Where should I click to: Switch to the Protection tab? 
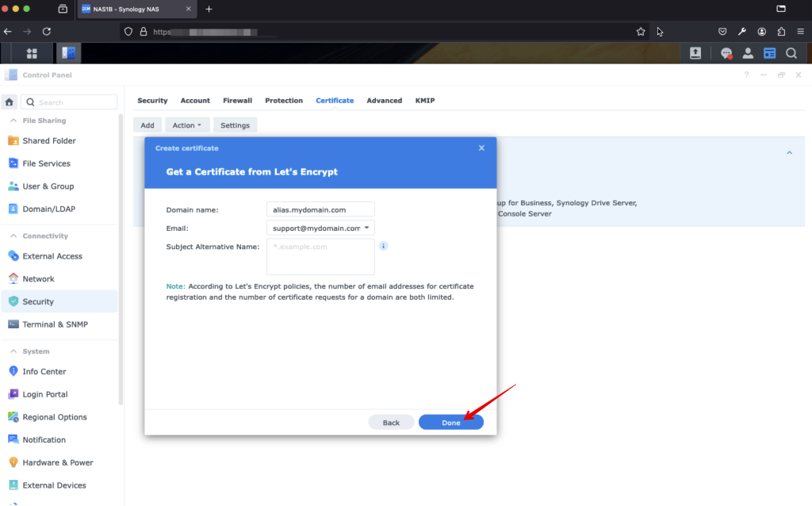click(x=284, y=101)
